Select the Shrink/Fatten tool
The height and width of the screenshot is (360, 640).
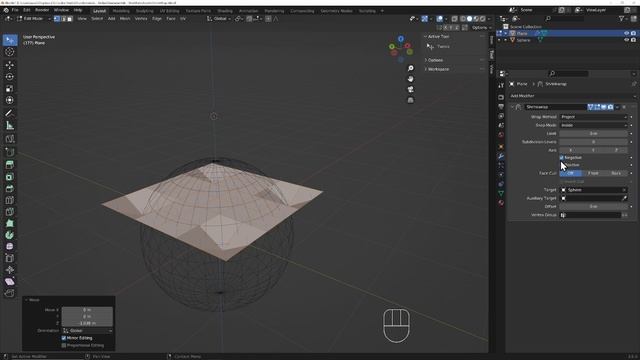coord(10,270)
